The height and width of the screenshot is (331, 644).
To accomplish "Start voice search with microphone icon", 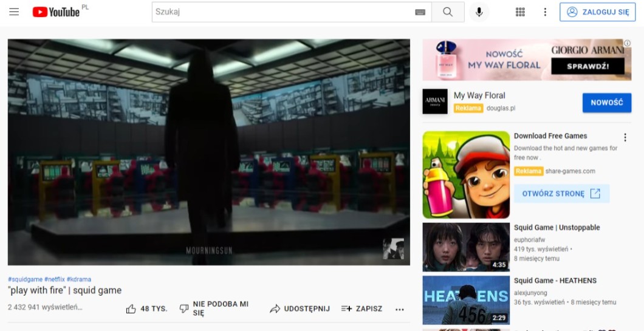I will (x=479, y=12).
